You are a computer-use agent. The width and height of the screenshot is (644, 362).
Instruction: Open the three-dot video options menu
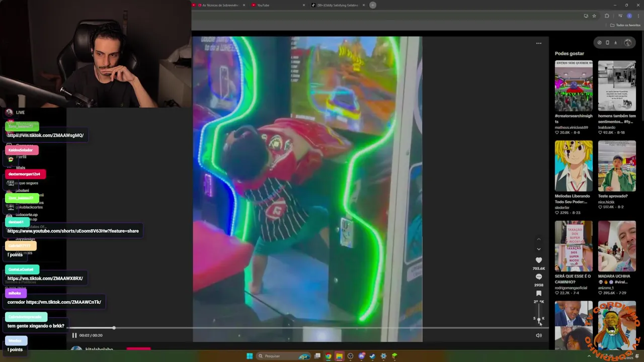coord(539,43)
